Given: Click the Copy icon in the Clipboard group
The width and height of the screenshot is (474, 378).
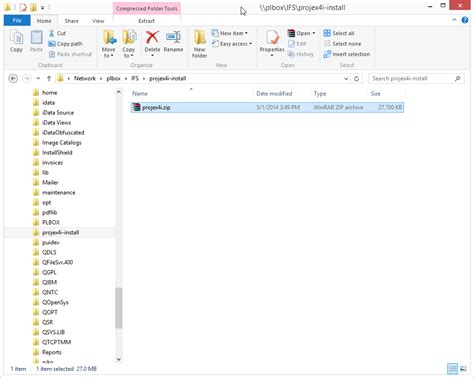Looking at the screenshot, I should point(16,37).
